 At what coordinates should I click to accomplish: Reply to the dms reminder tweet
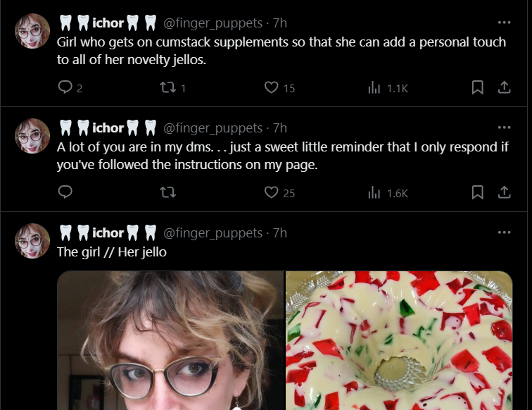click(65, 192)
